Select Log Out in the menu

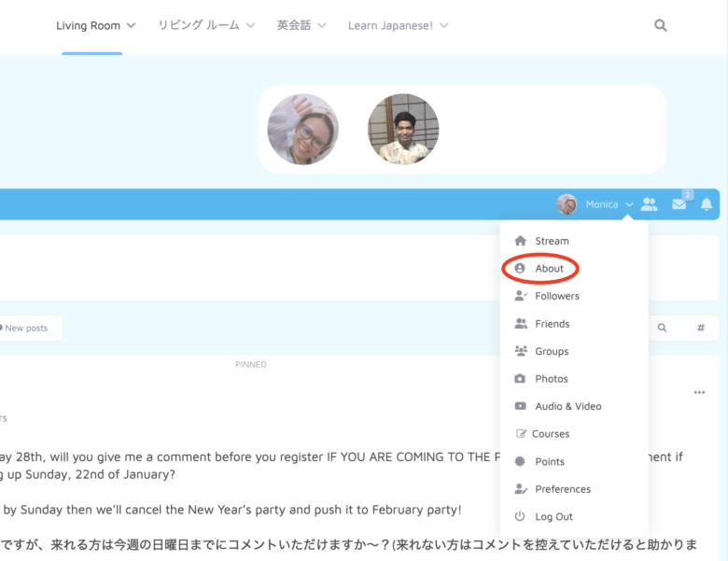click(553, 517)
